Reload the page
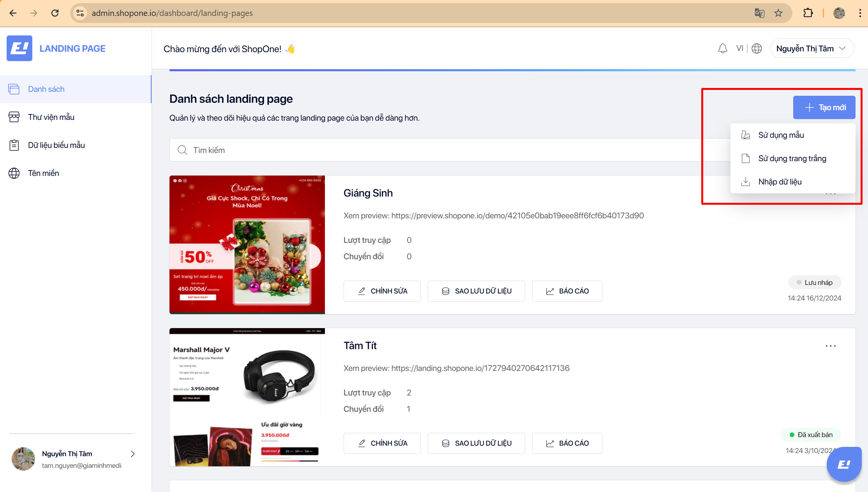 pyautogui.click(x=55, y=13)
